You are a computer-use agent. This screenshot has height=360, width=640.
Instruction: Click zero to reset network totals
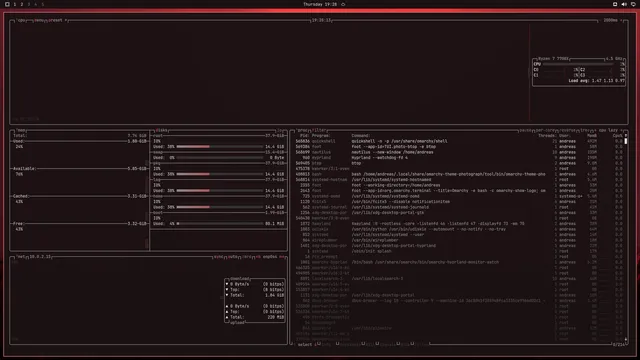247,257
